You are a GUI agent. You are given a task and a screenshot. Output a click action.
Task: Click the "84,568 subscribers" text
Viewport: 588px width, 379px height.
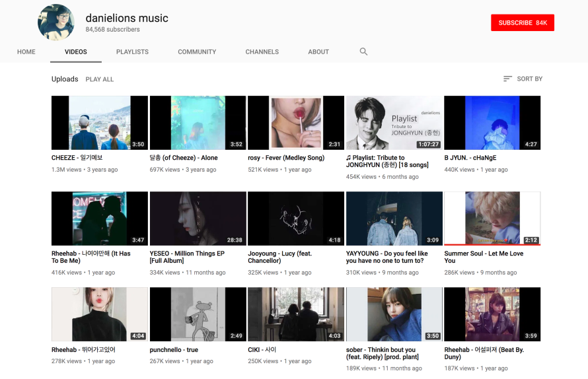pyautogui.click(x=112, y=29)
